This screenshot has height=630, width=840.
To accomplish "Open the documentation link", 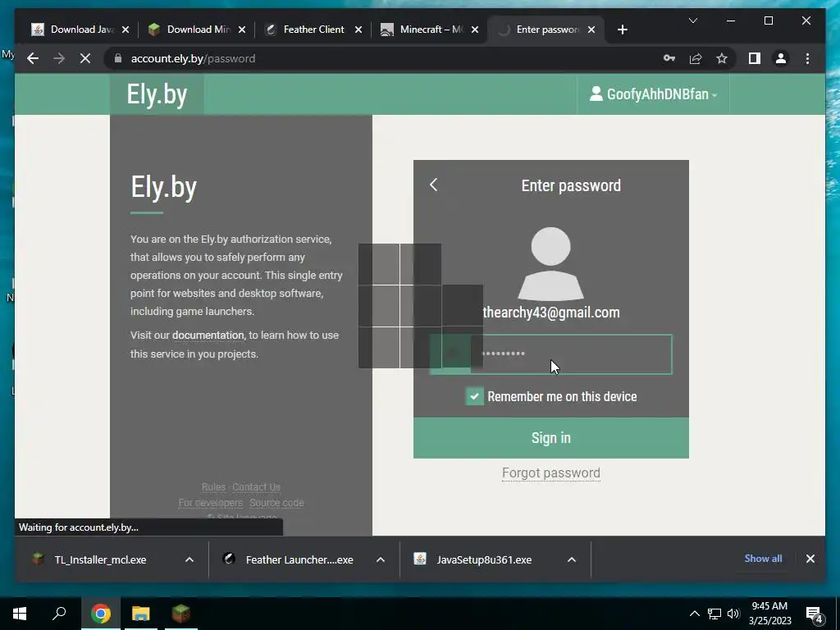I will [x=208, y=336].
